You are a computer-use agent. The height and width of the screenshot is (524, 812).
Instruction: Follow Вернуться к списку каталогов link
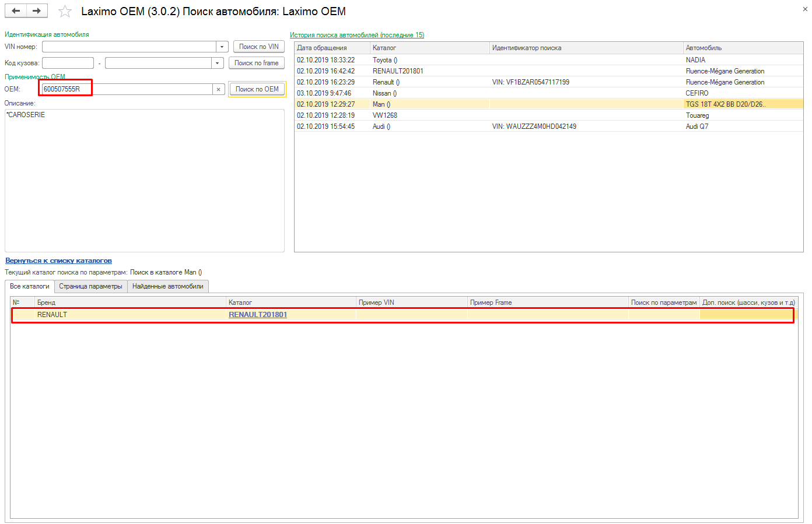click(x=58, y=261)
